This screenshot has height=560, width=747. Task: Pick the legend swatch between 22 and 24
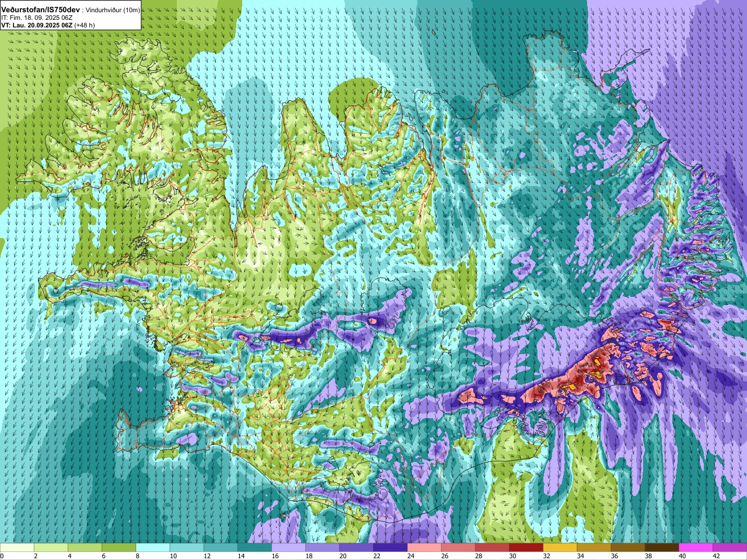point(390,548)
